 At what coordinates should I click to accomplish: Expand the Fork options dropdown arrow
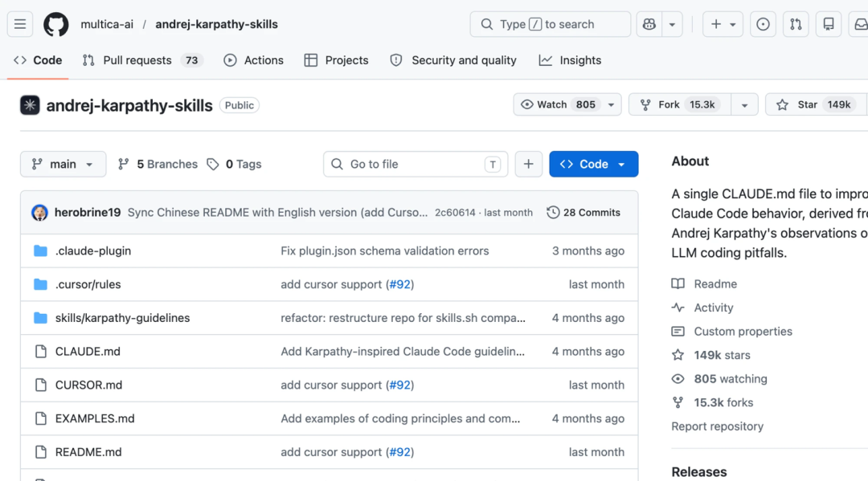pos(744,104)
